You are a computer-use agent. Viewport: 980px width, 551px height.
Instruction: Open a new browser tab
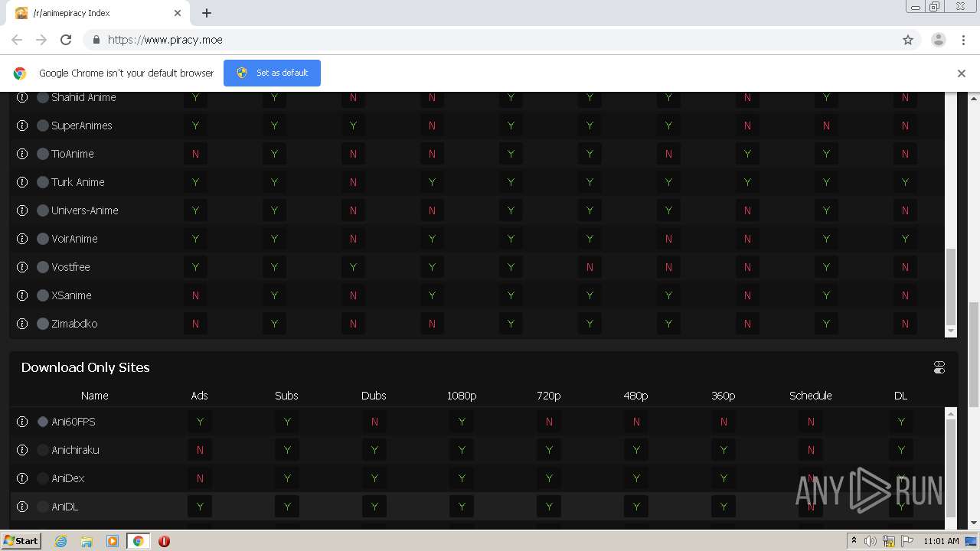point(207,13)
